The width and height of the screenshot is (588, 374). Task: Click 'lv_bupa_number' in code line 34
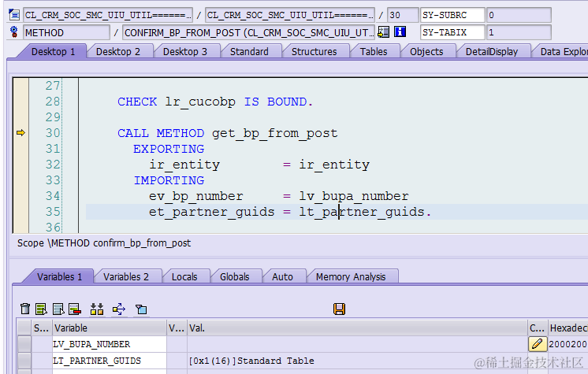(x=354, y=196)
